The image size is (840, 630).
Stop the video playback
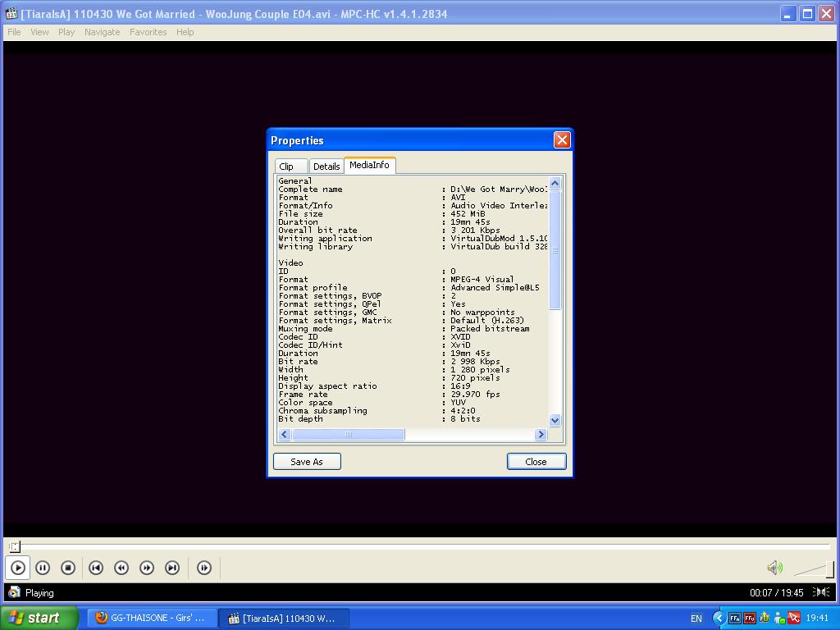click(x=68, y=568)
